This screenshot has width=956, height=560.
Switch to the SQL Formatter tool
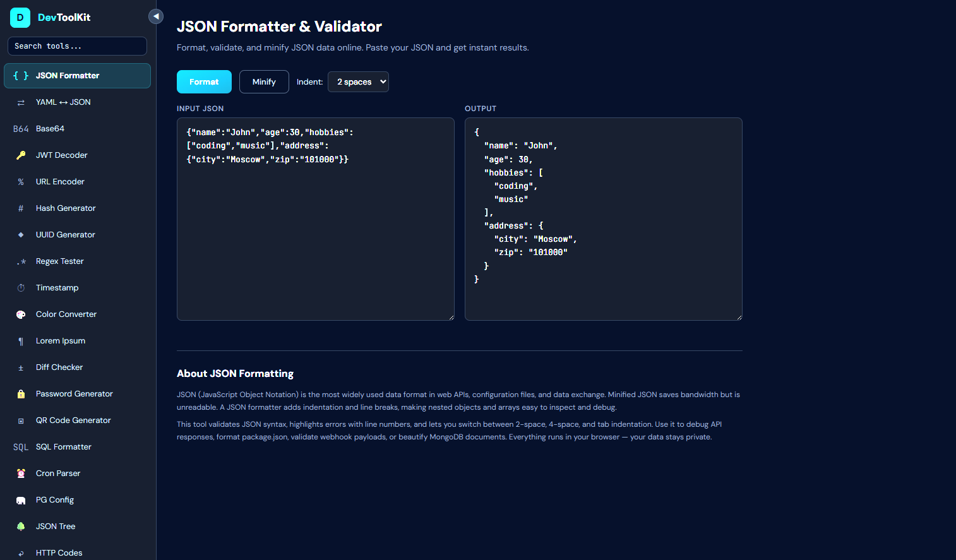click(63, 446)
